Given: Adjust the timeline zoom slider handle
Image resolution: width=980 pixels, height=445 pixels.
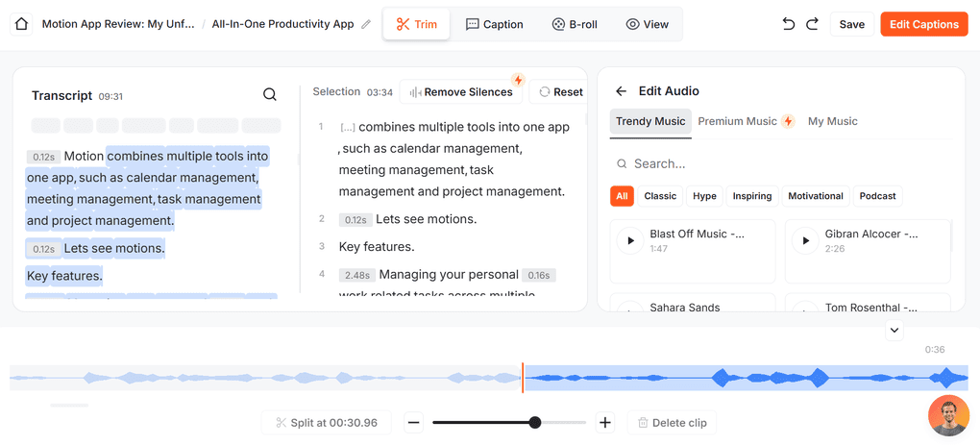Looking at the screenshot, I should pyautogui.click(x=534, y=423).
